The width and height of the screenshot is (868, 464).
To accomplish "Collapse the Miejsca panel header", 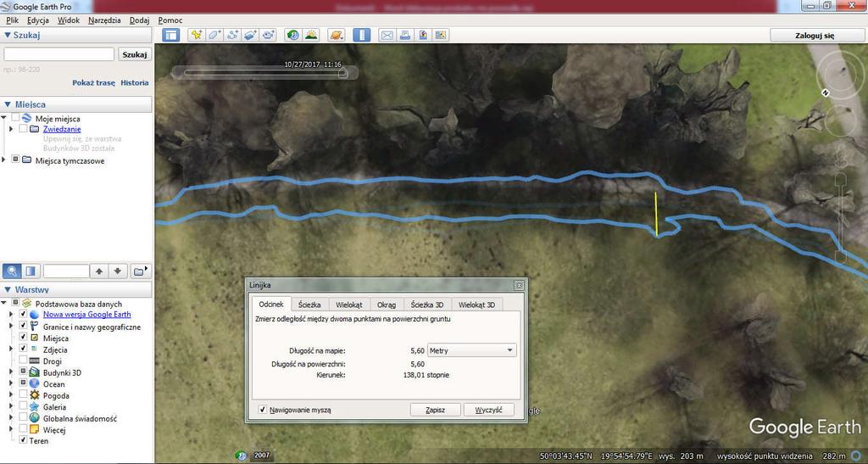I will (x=75, y=104).
